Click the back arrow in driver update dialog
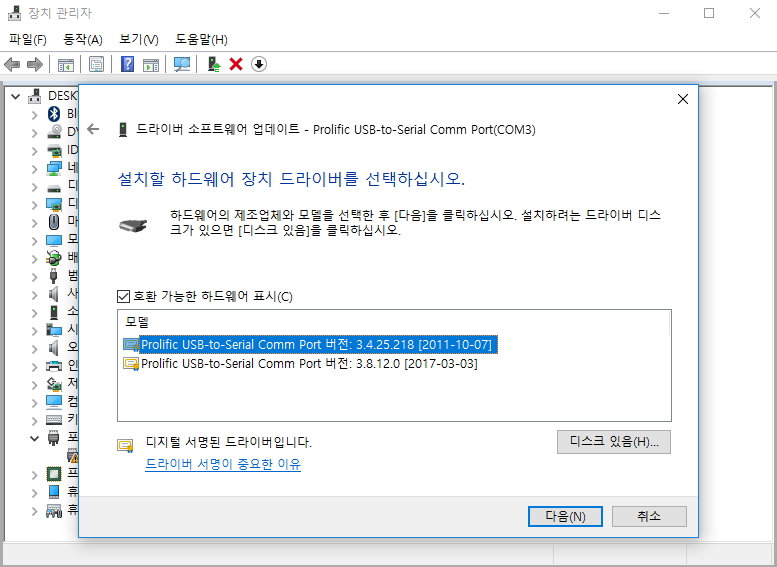This screenshot has height=567, width=777. coord(93,129)
